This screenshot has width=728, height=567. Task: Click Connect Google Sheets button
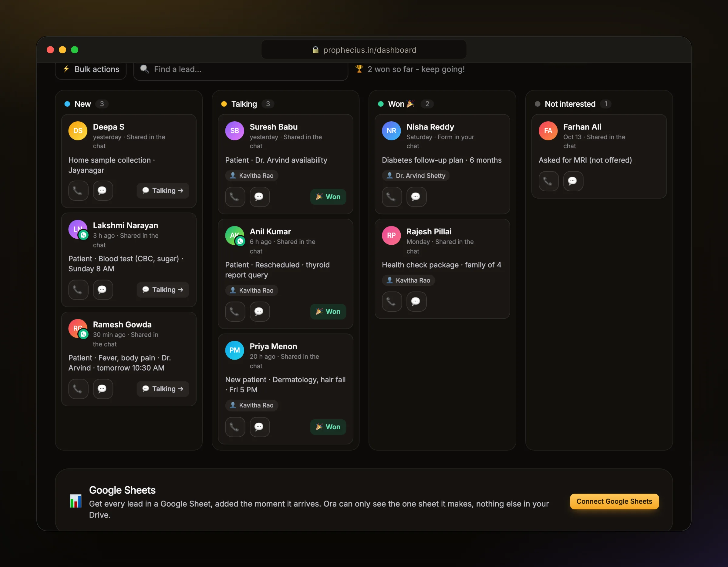coord(614,502)
